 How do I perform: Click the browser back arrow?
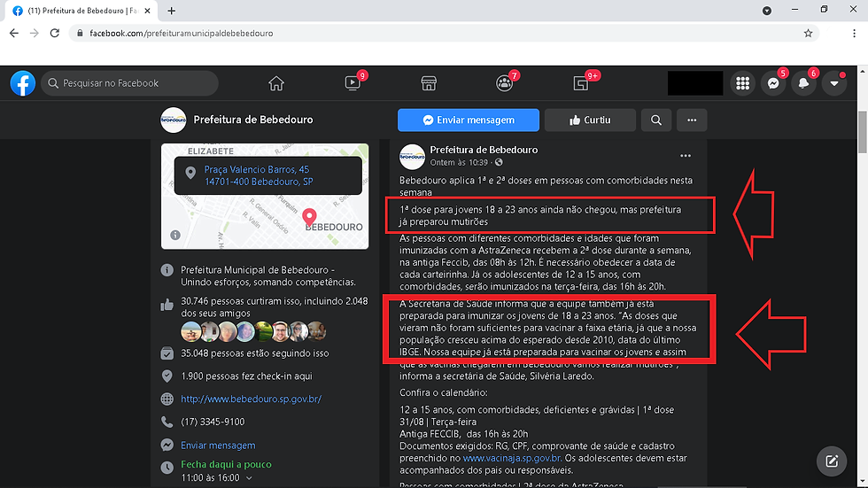tap(14, 33)
